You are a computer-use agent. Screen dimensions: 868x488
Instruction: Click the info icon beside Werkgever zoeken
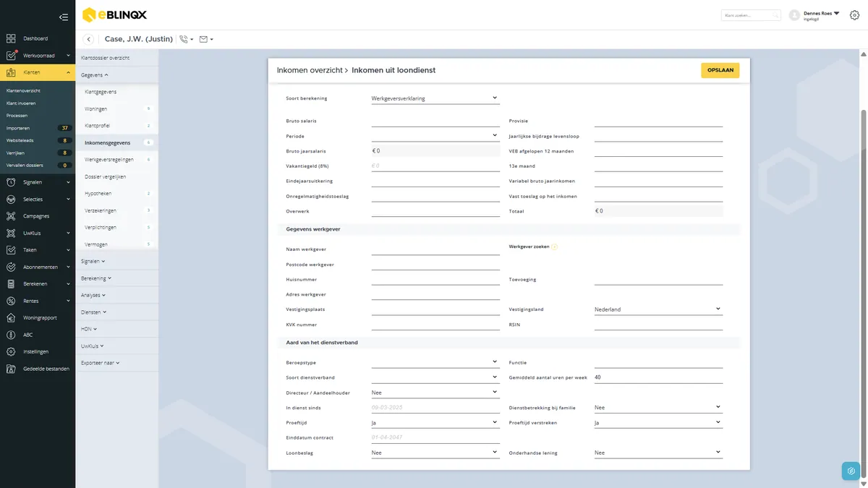click(x=555, y=247)
